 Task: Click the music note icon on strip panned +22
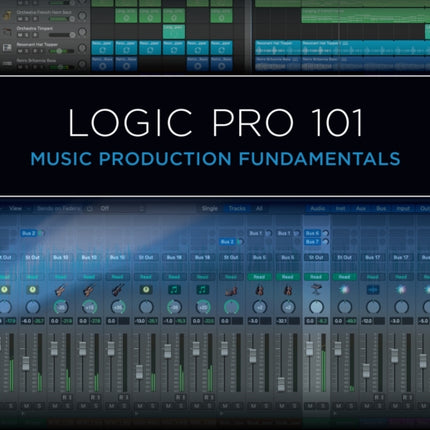pyautogui.click(x=202, y=289)
